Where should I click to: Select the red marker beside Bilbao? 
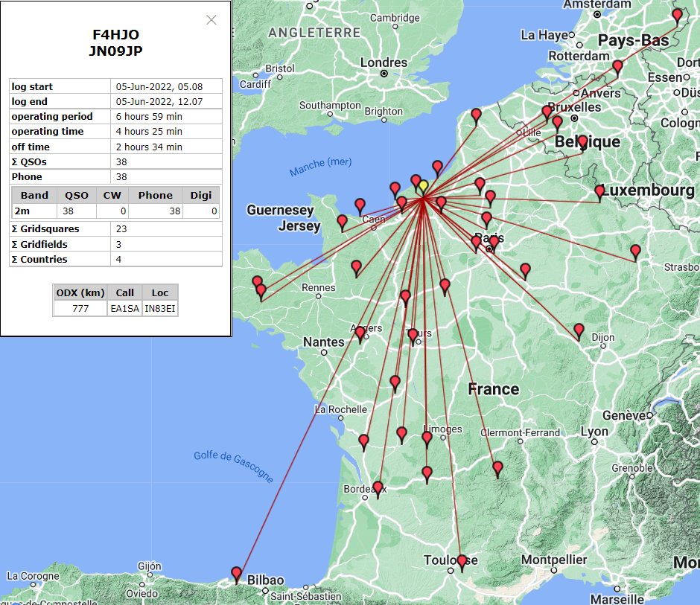click(x=237, y=574)
